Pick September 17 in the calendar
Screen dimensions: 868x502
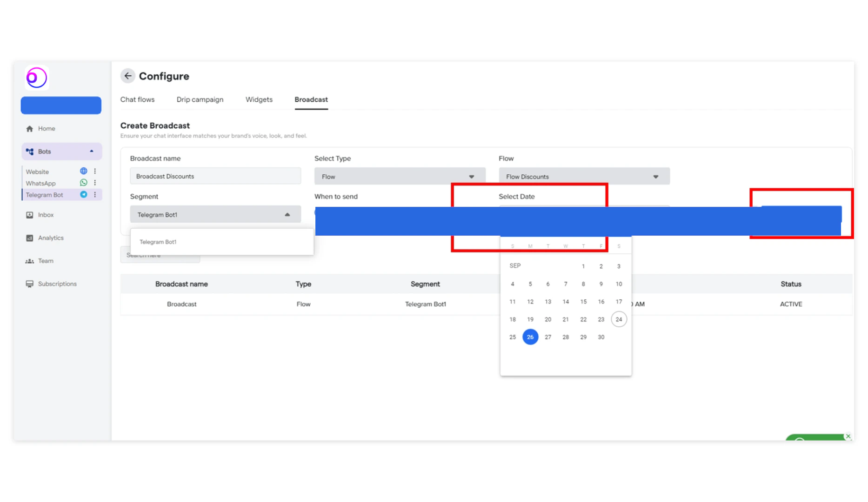click(x=619, y=302)
